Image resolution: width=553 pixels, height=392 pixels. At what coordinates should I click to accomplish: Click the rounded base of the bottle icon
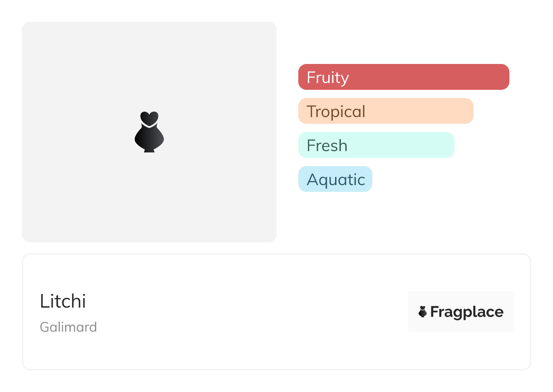coord(149,142)
